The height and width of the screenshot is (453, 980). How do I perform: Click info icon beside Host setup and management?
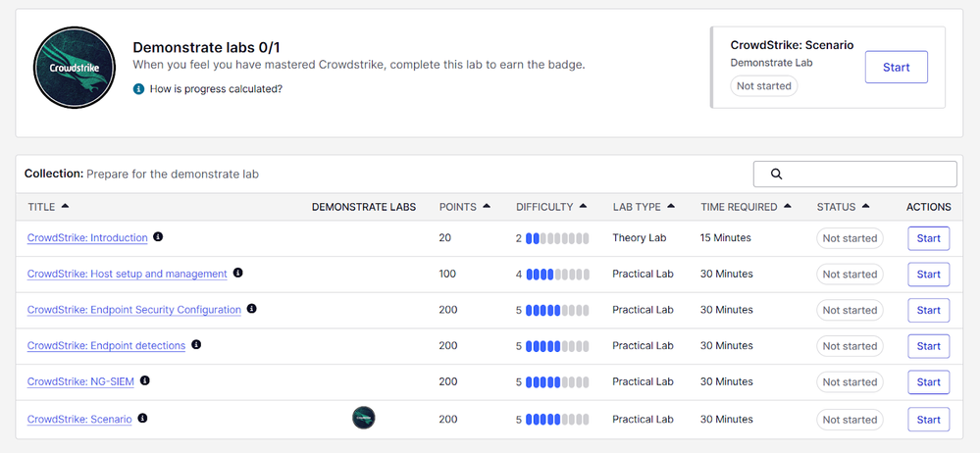point(238,274)
